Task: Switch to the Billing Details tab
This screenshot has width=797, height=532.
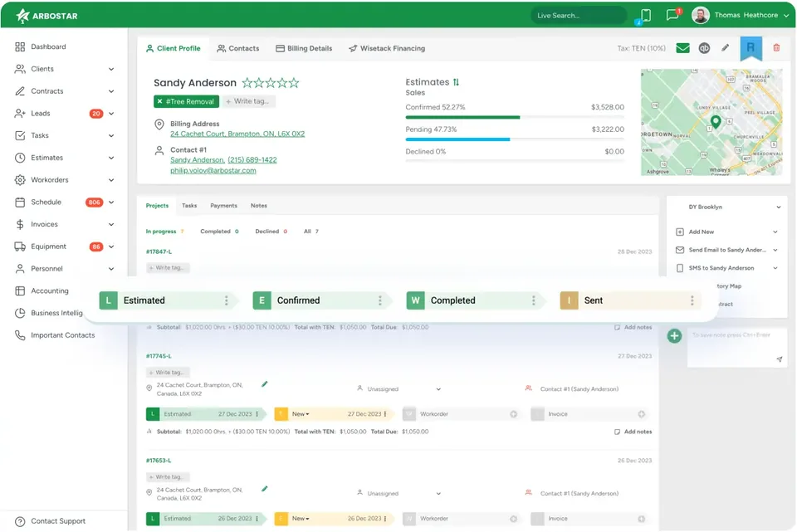Action: pyautogui.click(x=304, y=48)
